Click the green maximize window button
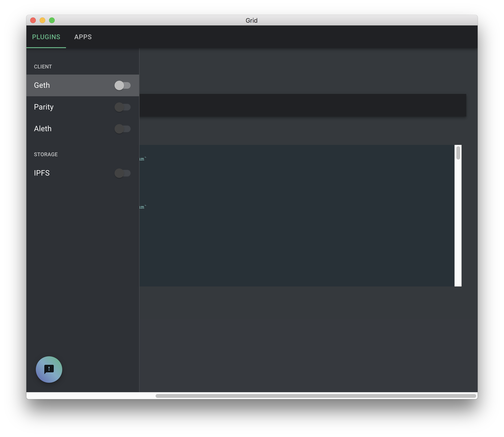This screenshot has width=504, height=437. click(x=52, y=21)
